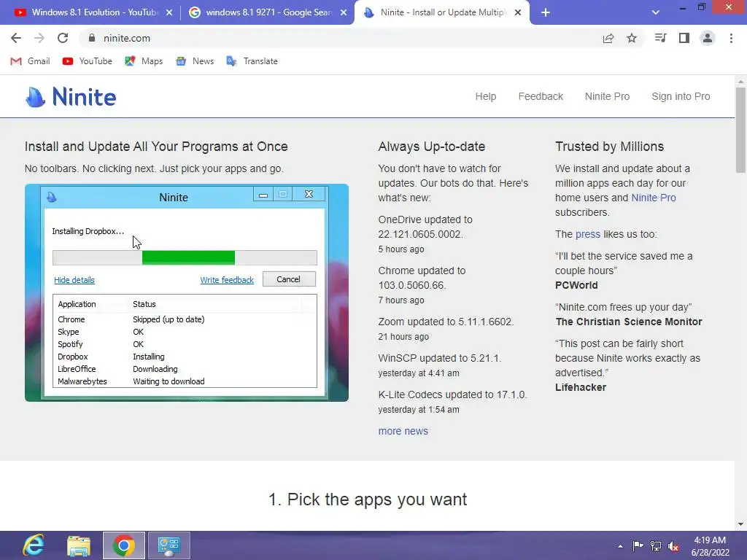
Task: Open the press link
Action: pos(588,234)
